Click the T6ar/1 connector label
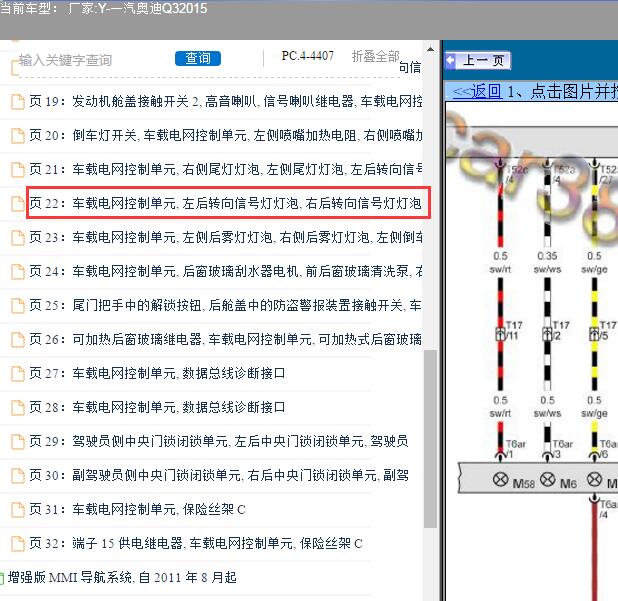Screen dimensions: 618x601 coord(516,449)
